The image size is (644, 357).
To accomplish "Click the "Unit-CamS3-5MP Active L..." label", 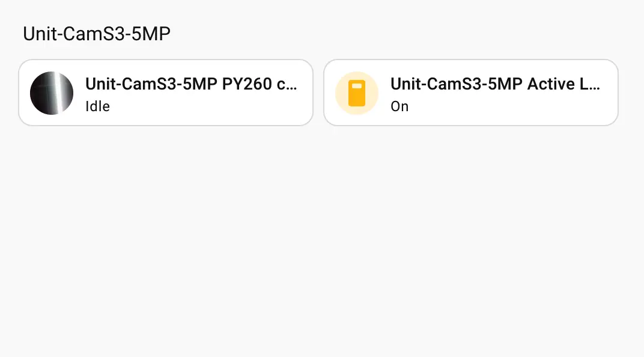I will [x=495, y=84].
